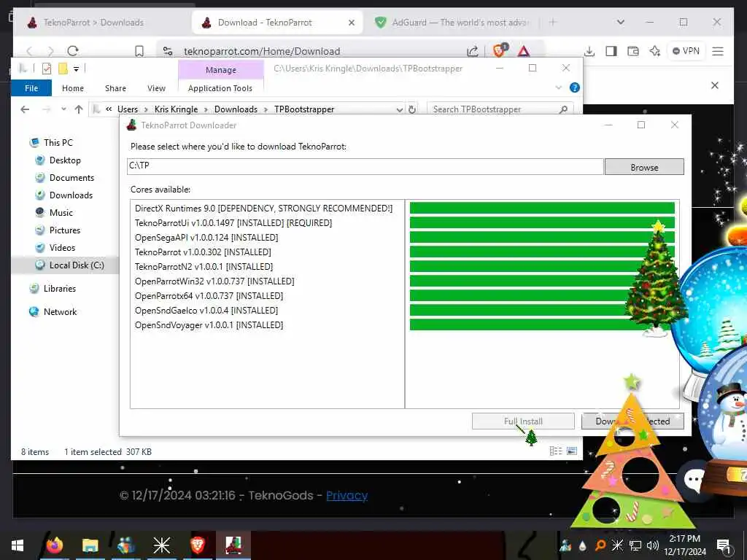Select OpenParrotWin32 v1.0.0.737 entry
The height and width of the screenshot is (560, 747).
tap(214, 281)
